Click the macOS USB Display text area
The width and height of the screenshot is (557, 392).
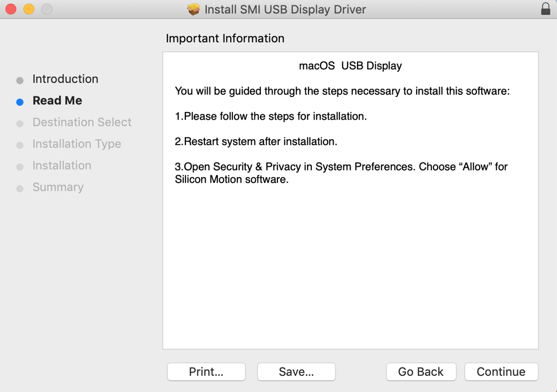pos(350,65)
